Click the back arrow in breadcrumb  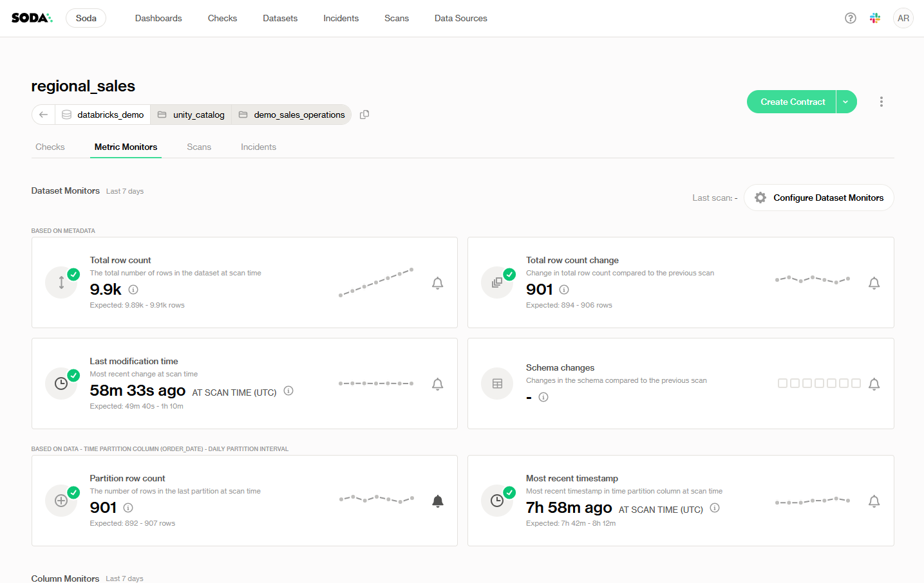[x=43, y=115]
